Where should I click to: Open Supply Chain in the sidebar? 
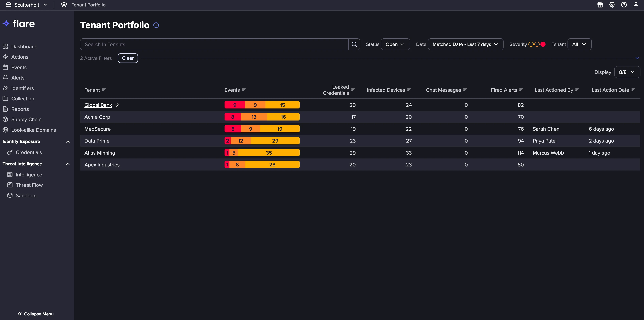pos(26,119)
